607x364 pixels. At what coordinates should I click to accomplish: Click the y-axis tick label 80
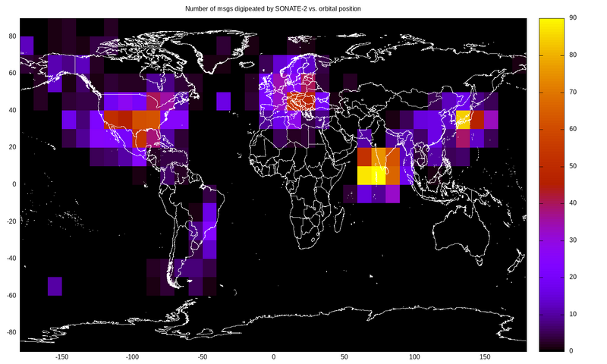click(13, 36)
